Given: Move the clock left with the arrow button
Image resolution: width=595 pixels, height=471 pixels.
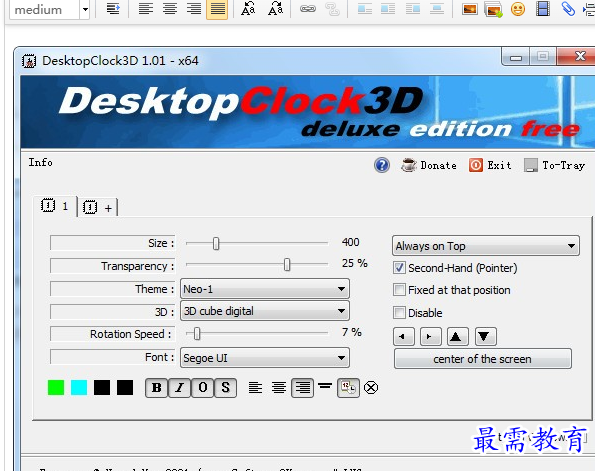Looking at the screenshot, I should pos(403,337).
